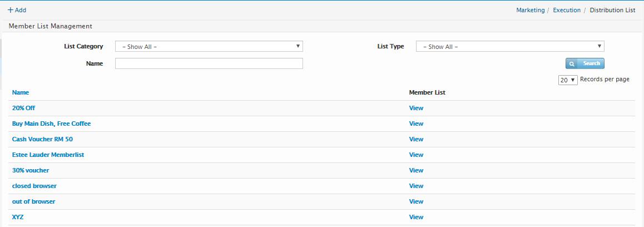Viewport: 644px width, 227px height.
Task: Focus the Name search input field
Action: [209, 63]
